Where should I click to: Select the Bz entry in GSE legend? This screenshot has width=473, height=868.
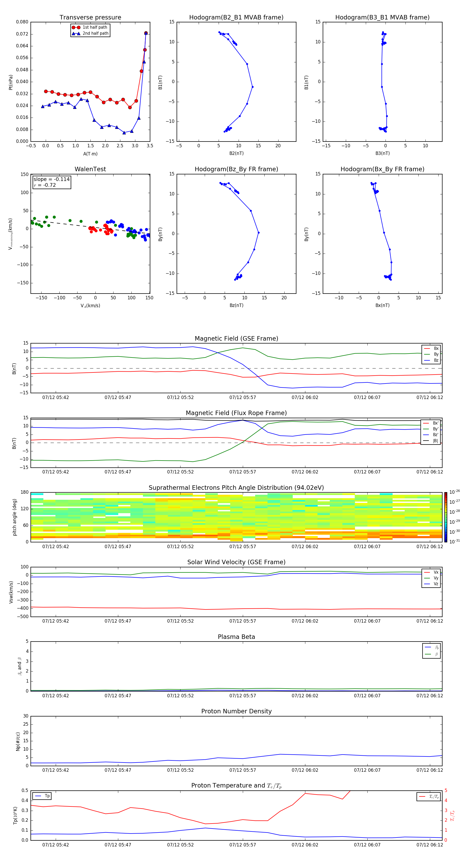(431, 360)
